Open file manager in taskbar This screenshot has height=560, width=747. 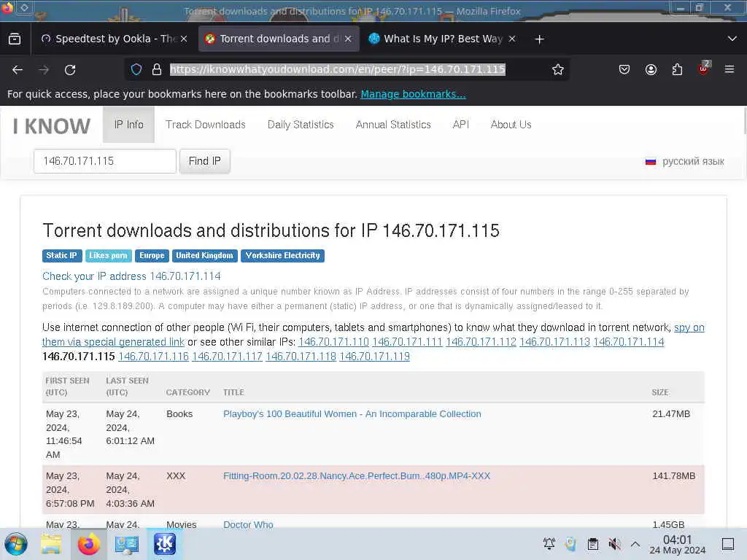51,544
